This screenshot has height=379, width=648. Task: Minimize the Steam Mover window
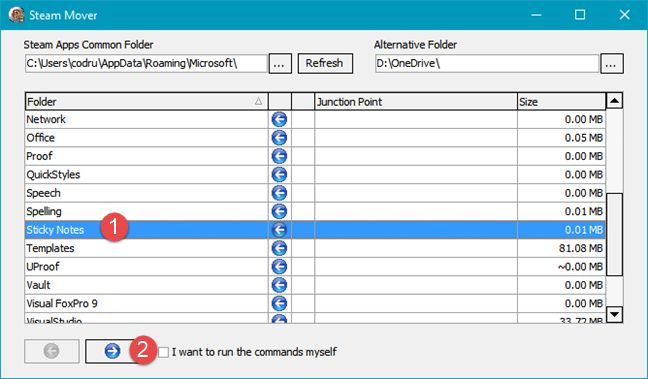click(x=536, y=15)
